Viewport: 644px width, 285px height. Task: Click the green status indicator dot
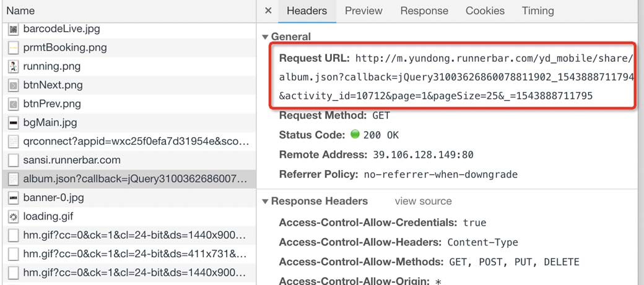(355, 134)
